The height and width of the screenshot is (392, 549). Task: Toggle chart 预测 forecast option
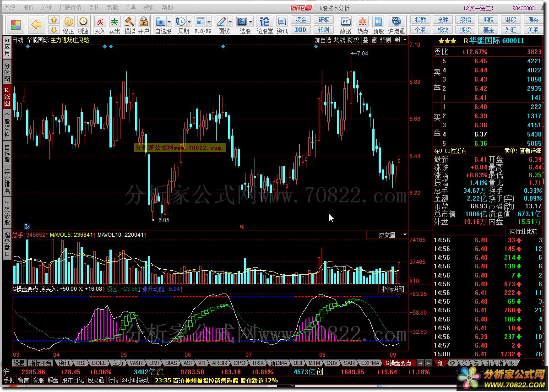click(x=386, y=40)
